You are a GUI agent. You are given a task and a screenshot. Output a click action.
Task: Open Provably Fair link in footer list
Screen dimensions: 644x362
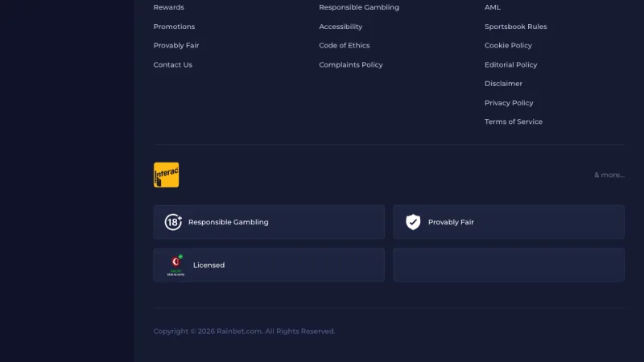[175, 46]
